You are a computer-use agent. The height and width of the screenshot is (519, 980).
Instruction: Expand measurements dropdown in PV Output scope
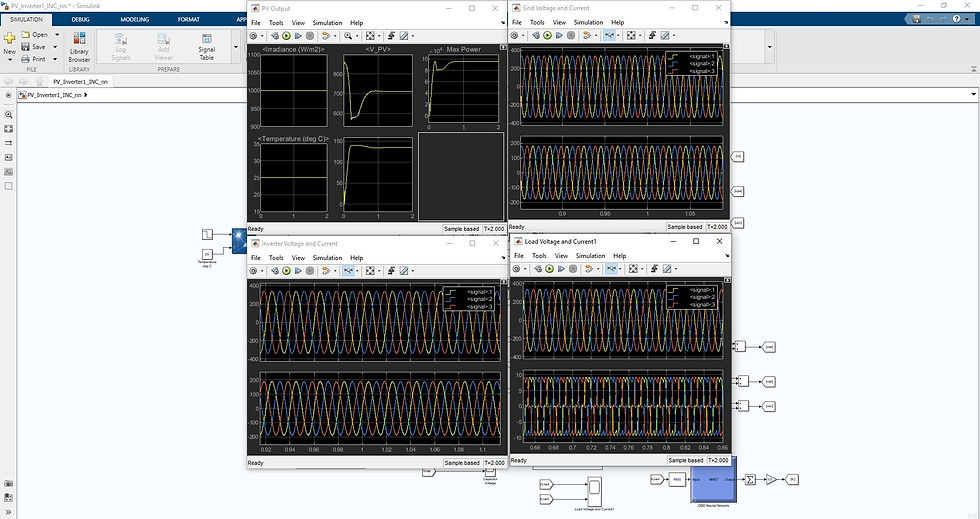pyautogui.click(x=412, y=36)
